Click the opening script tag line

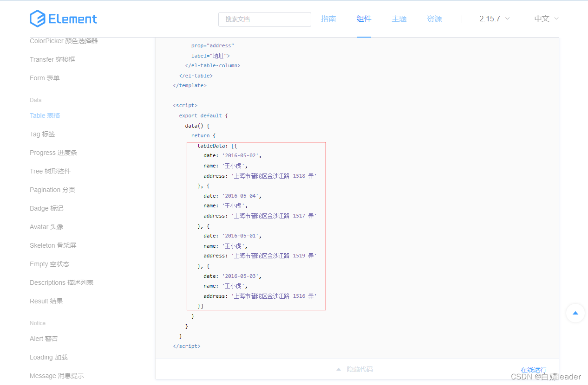pyautogui.click(x=185, y=105)
